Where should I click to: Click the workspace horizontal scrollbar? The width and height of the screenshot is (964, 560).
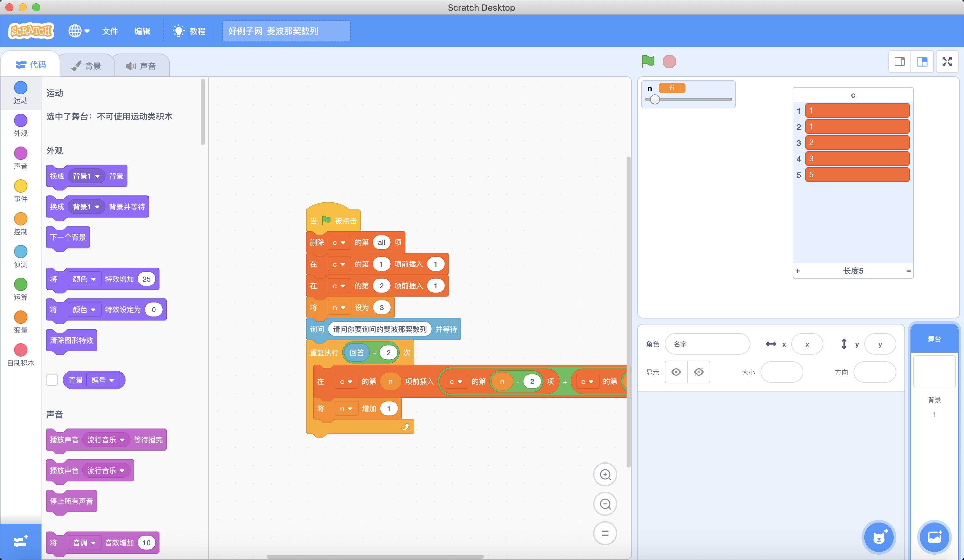tap(375, 556)
